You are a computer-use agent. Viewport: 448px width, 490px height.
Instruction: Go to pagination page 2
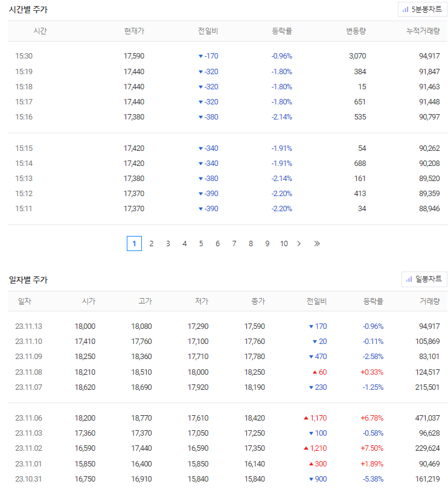pos(152,243)
